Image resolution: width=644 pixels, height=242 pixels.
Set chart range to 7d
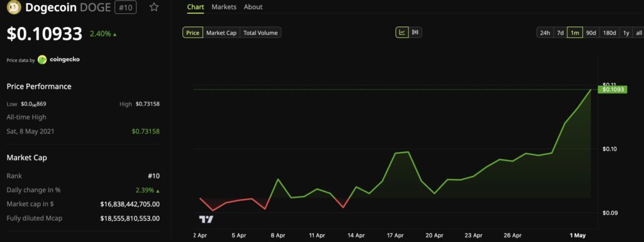(560, 33)
